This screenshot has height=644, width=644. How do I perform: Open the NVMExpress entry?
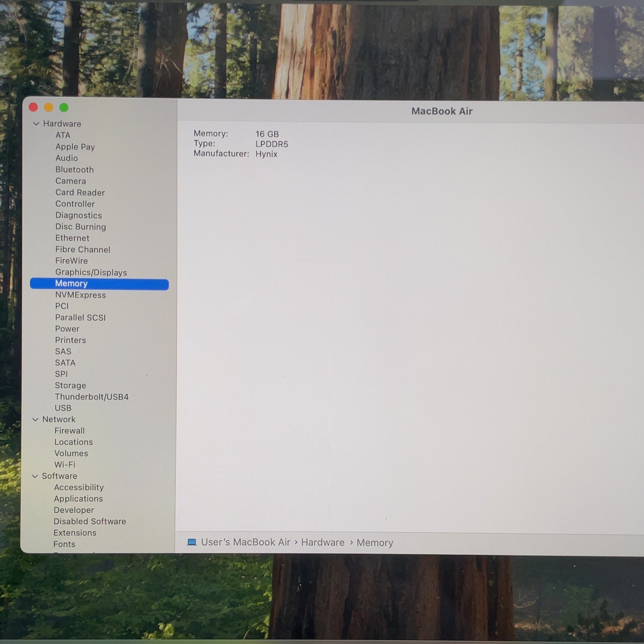coord(80,295)
